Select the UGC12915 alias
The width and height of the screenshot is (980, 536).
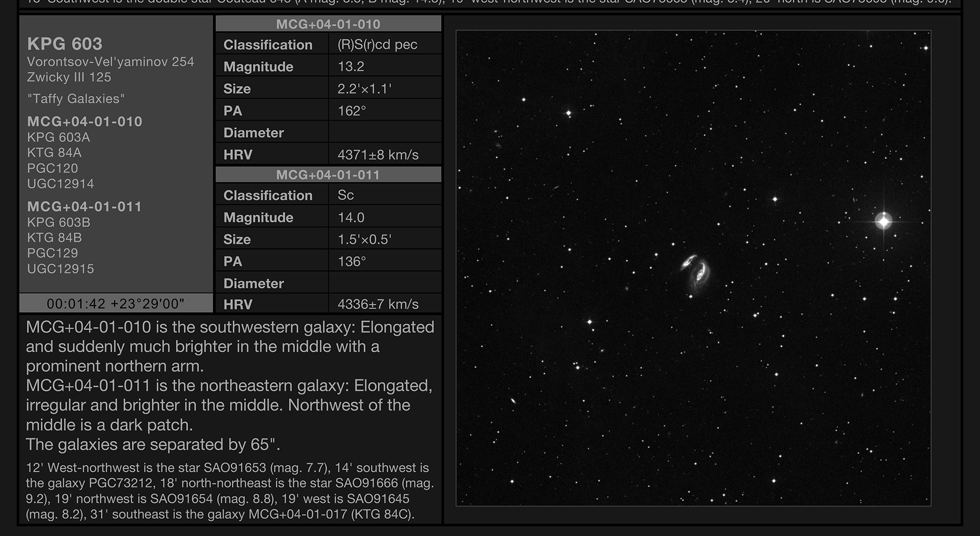point(61,269)
